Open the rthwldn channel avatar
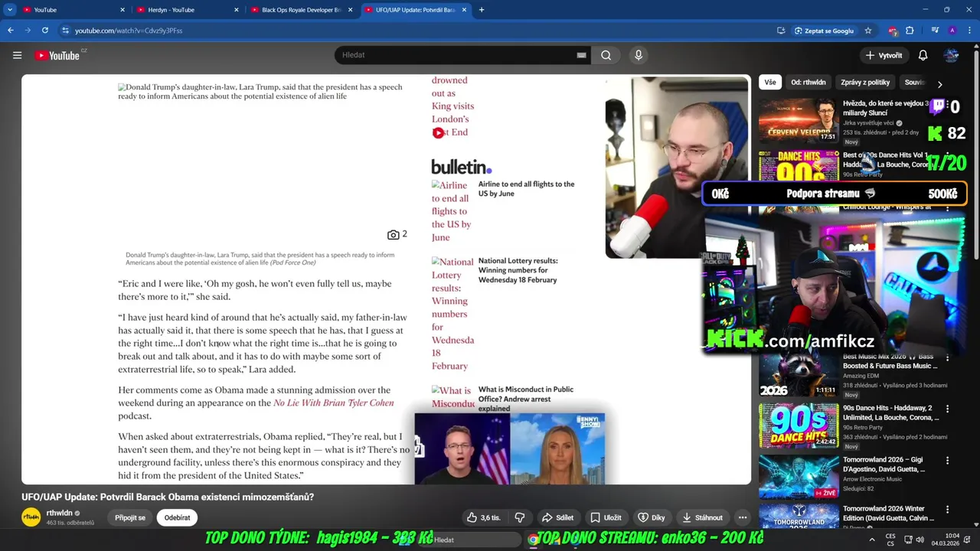Image resolution: width=980 pixels, height=551 pixels. pos(31,517)
